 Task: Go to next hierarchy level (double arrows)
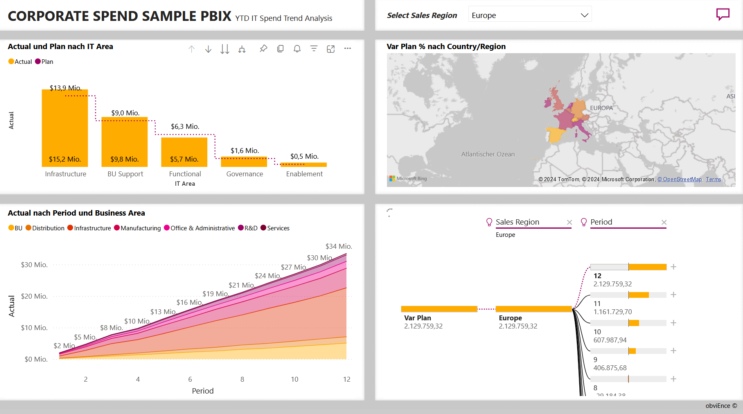(225, 49)
